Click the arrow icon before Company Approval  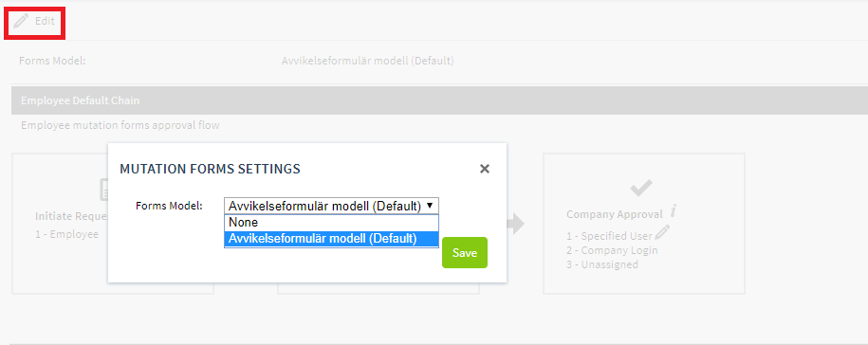pyautogui.click(x=515, y=224)
